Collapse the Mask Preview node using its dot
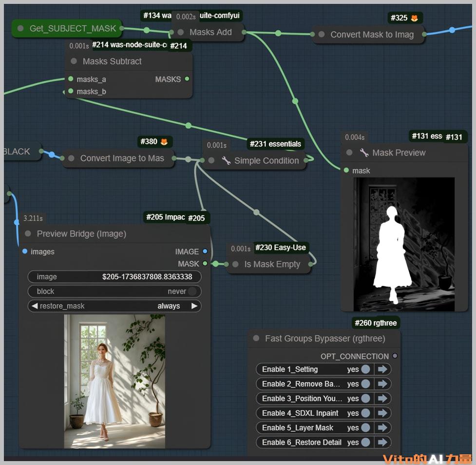The height and width of the screenshot is (465, 476). coord(349,153)
